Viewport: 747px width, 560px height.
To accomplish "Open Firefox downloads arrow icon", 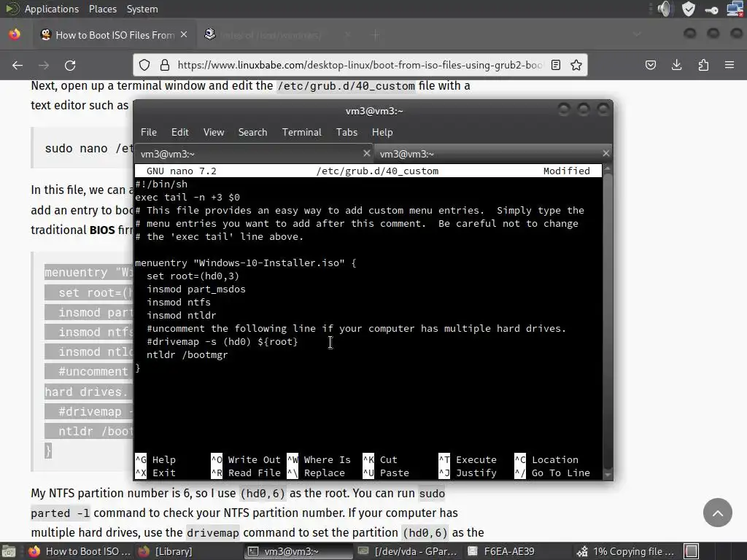I will click(x=676, y=65).
